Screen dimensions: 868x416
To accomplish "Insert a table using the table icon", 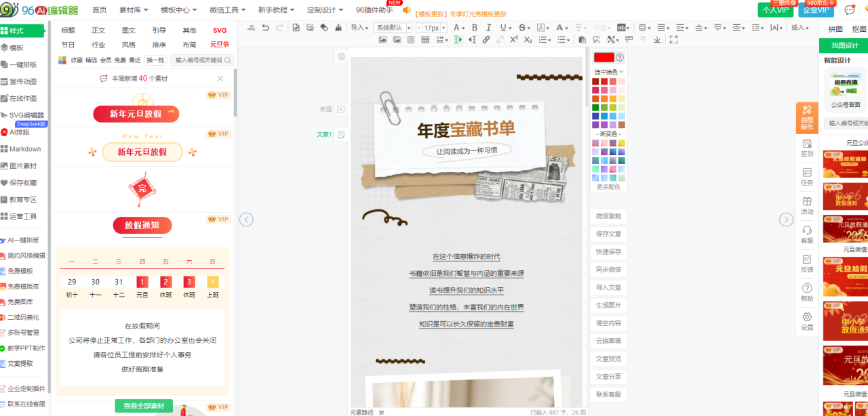I will [x=425, y=40].
